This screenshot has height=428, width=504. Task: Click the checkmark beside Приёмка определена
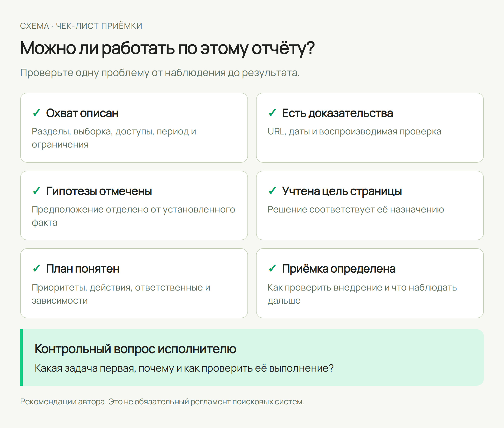click(272, 268)
